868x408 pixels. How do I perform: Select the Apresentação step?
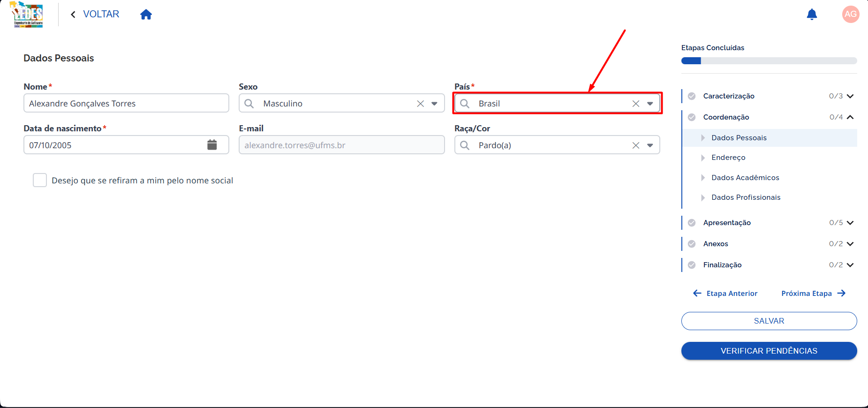(727, 223)
